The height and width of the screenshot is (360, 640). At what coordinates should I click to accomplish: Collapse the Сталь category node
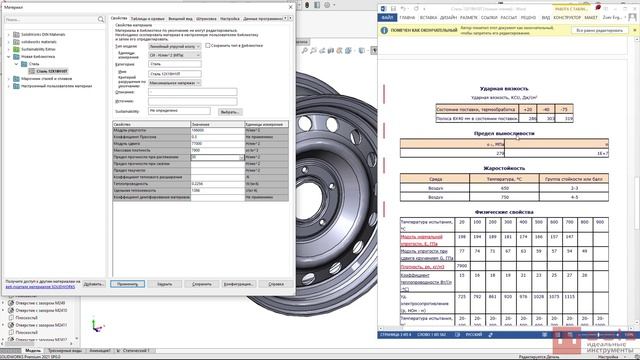(x=16, y=64)
